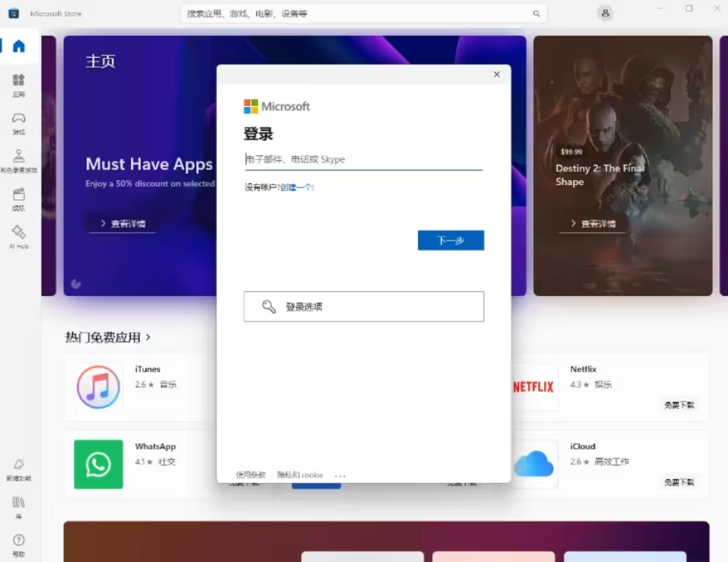Open Terms of Use link

click(251, 474)
